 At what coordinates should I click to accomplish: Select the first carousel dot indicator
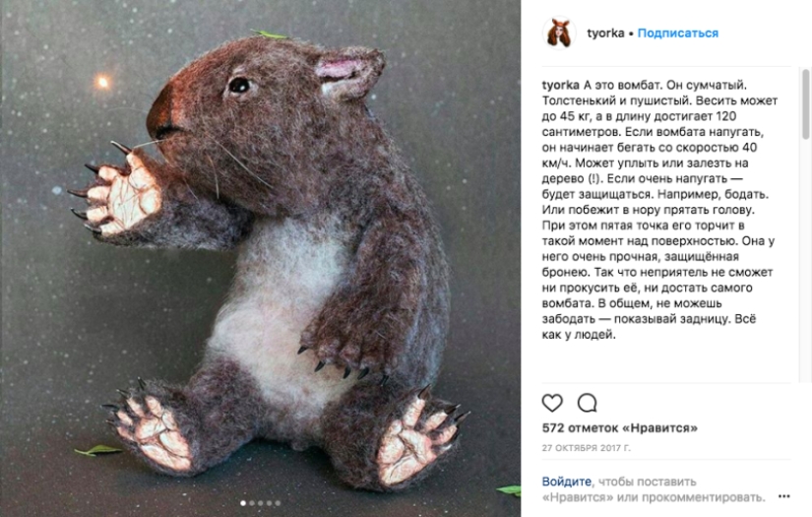tap(243, 503)
